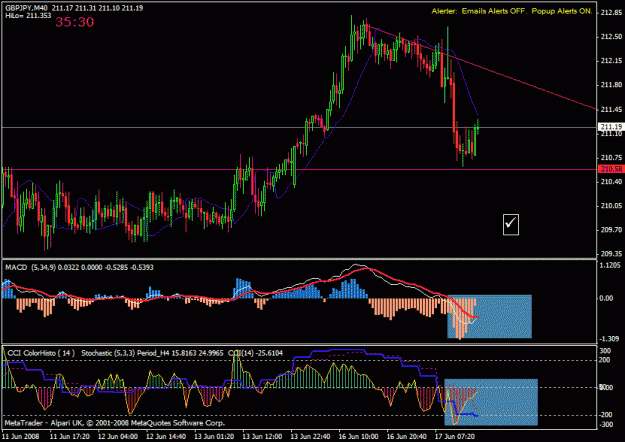Select the 212.15 price axis label
Screen dimensions: 625x442
click(611, 61)
